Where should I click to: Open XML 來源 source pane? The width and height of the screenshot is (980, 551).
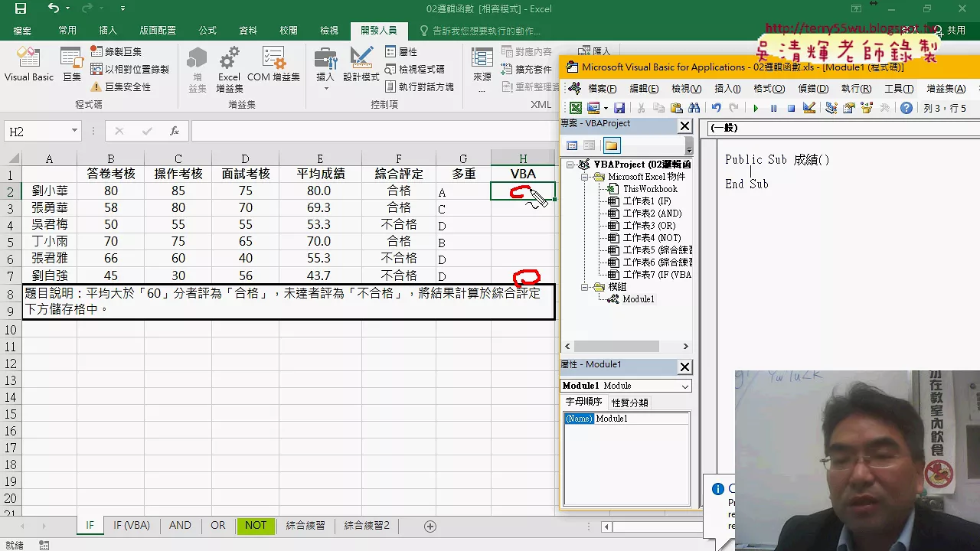(x=482, y=69)
